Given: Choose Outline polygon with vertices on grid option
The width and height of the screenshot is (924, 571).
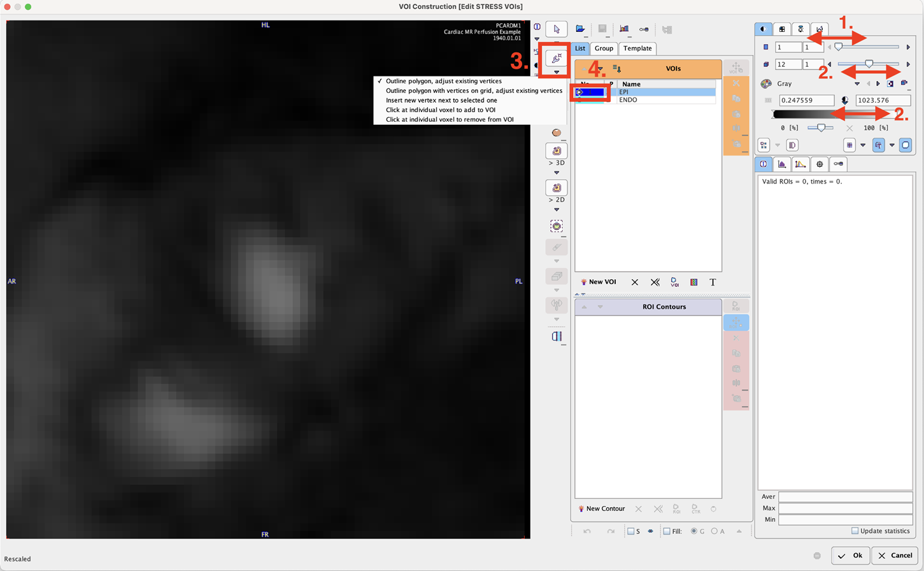Looking at the screenshot, I should 474,90.
